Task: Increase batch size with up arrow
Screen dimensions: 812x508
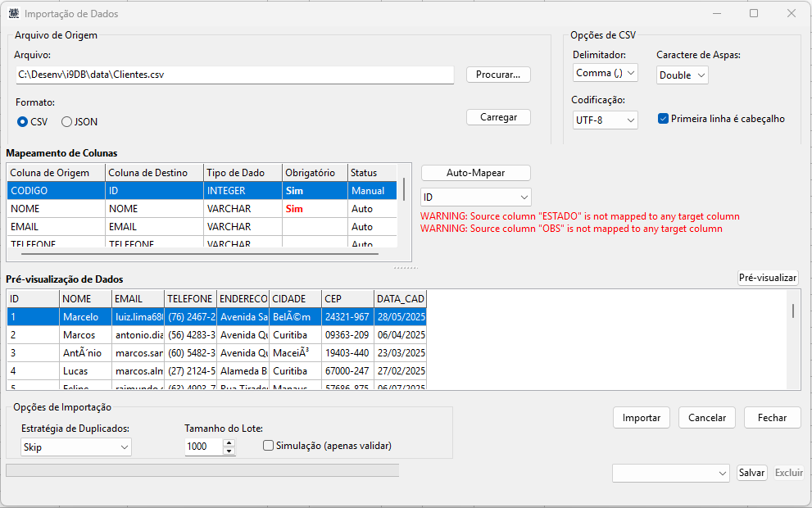Action: coord(229,442)
